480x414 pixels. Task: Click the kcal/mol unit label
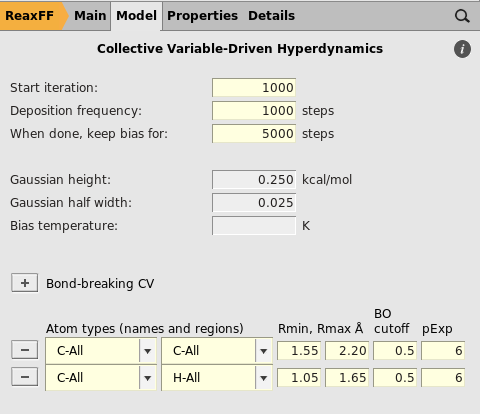tap(327, 180)
